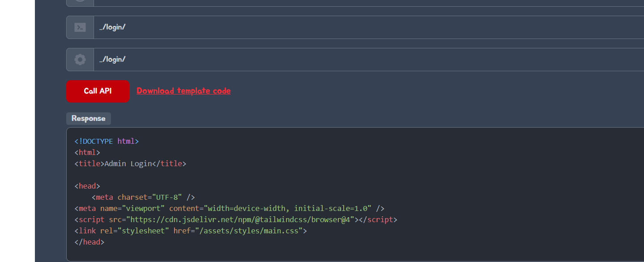
Task: Click the opening <html> tag line
Action: tap(87, 152)
